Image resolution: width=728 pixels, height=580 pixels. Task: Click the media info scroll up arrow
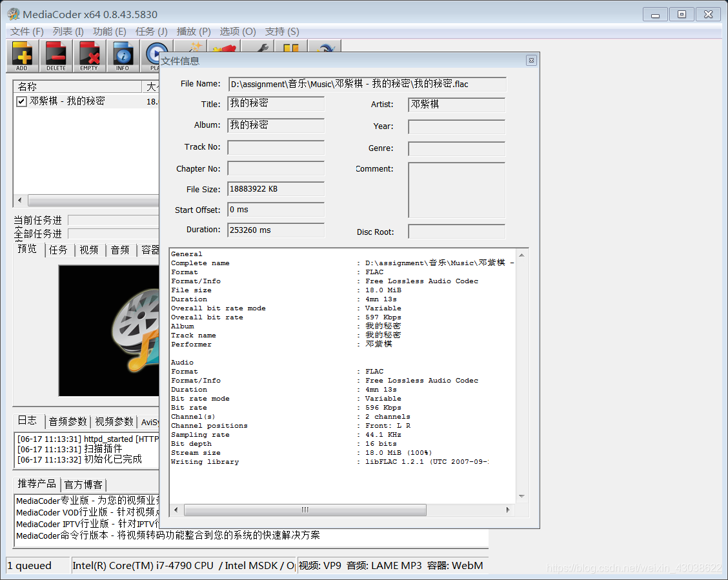pos(521,255)
